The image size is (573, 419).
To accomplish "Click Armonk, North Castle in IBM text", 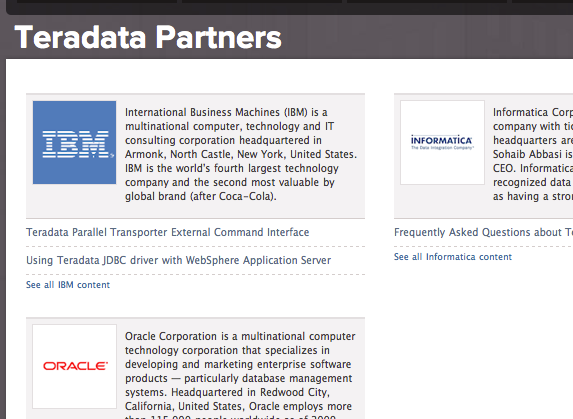I will tap(178, 155).
